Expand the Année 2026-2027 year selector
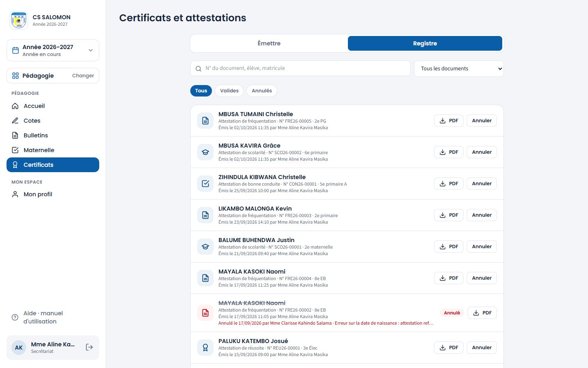Image resolution: width=588 pixels, height=368 pixels. (53, 50)
